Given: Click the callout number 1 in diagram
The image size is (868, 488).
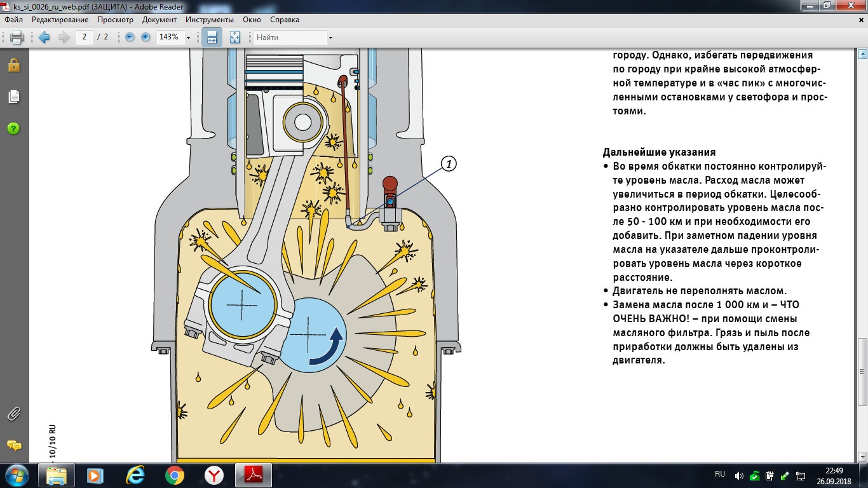Looking at the screenshot, I should point(449,164).
